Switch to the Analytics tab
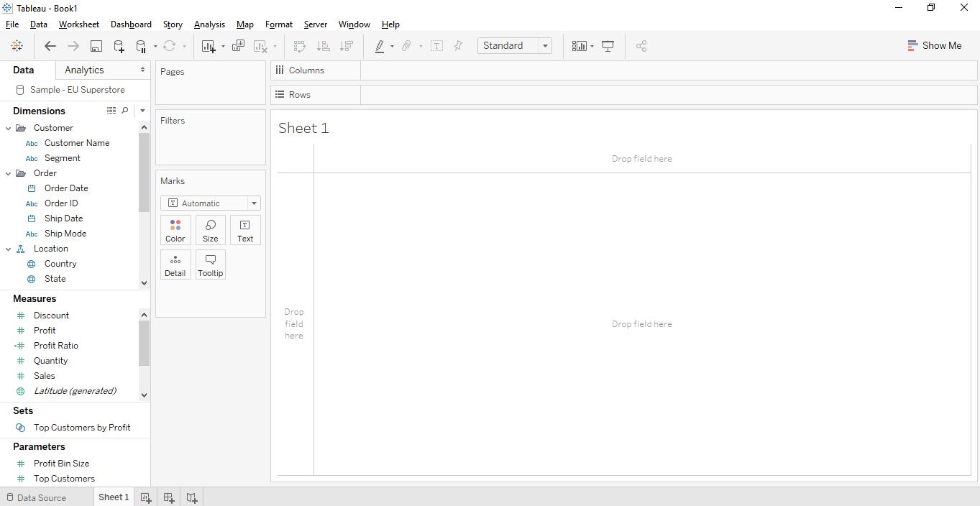The width and height of the screenshot is (980, 506). (x=83, y=70)
